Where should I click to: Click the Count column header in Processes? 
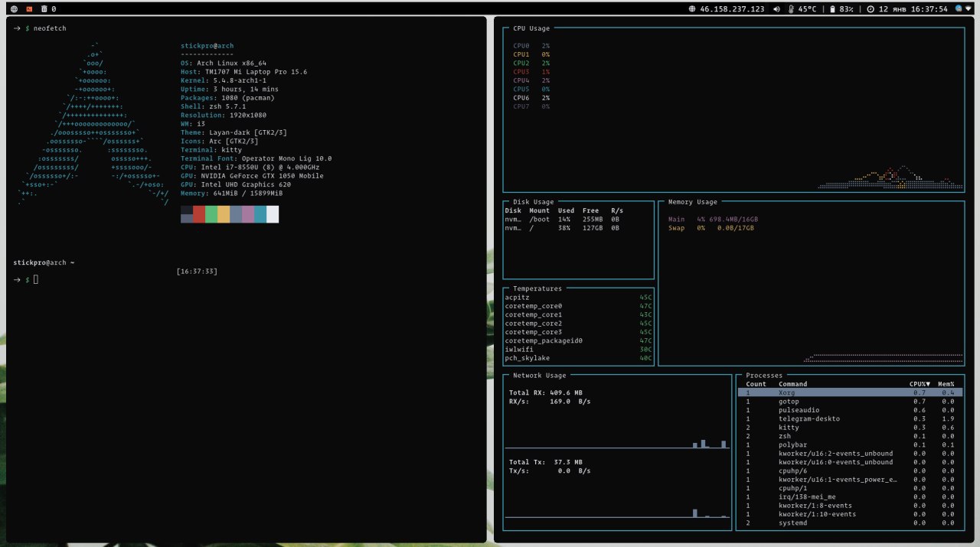coord(756,384)
